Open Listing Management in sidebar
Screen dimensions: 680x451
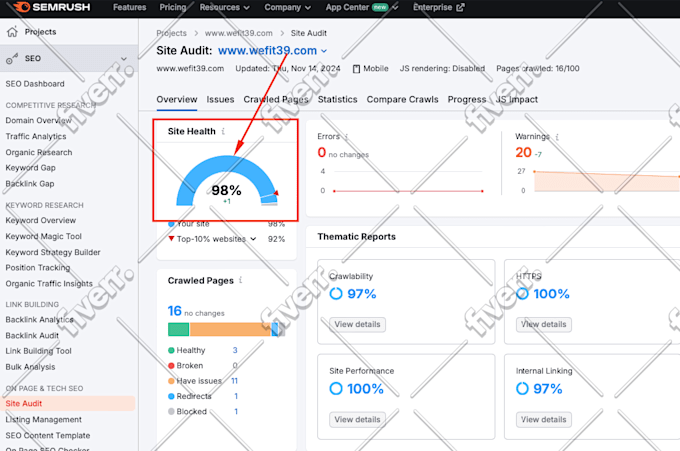click(x=43, y=419)
